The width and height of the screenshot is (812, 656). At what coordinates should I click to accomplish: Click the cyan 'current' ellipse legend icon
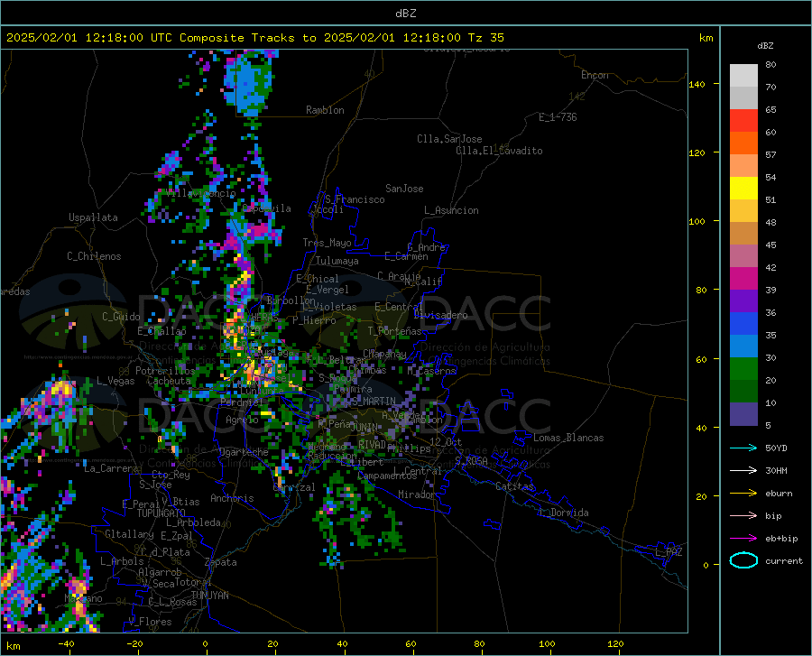[743, 560]
